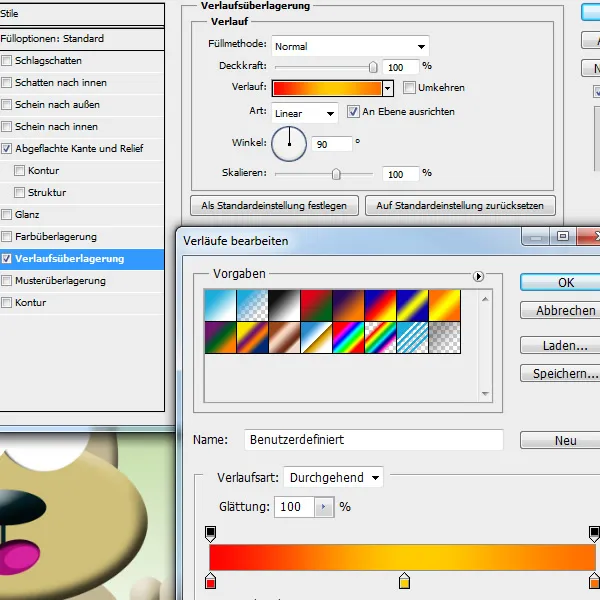Image resolution: width=600 pixels, height=600 pixels.
Task: Enable the Schatten nach innen checkbox
Action: 7,83
